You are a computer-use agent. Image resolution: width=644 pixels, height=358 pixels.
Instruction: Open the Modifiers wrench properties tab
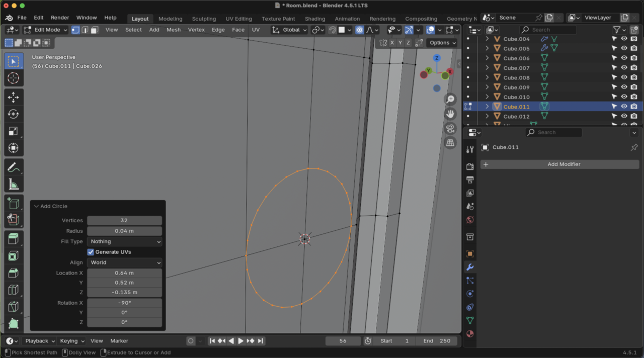[470, 267]
